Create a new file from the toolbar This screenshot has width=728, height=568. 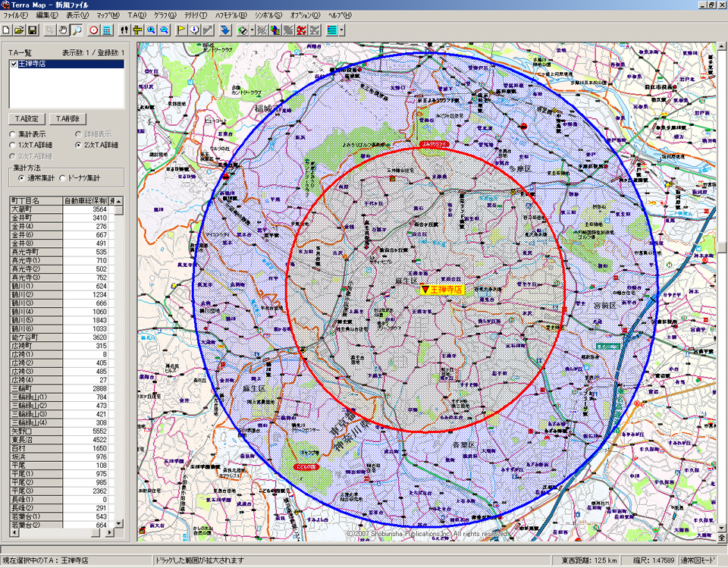click(x=6, y=30)
